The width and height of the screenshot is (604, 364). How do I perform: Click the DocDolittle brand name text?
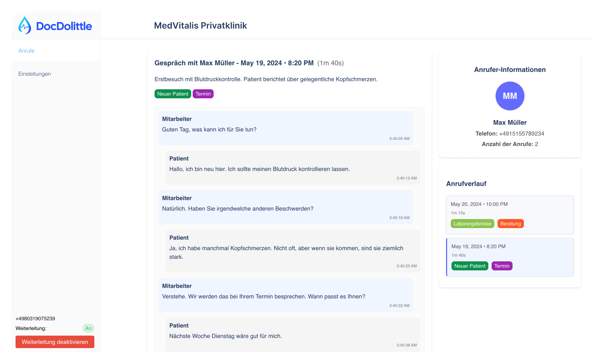pyautogui.click(x=64, y=26)
